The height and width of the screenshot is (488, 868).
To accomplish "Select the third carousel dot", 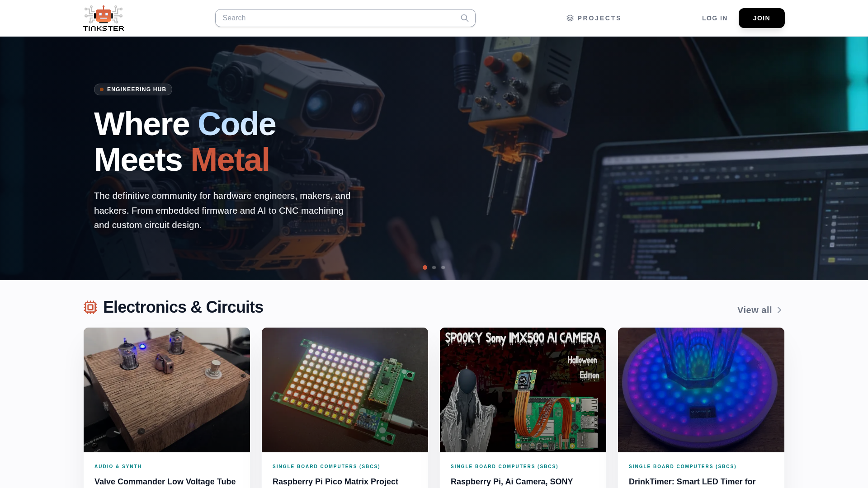I will tap(443, 267).
